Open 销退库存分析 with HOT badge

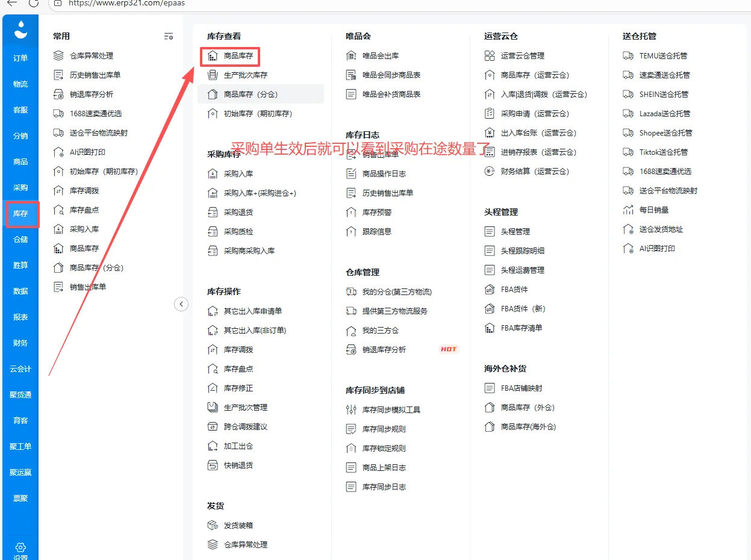point(384,350)
